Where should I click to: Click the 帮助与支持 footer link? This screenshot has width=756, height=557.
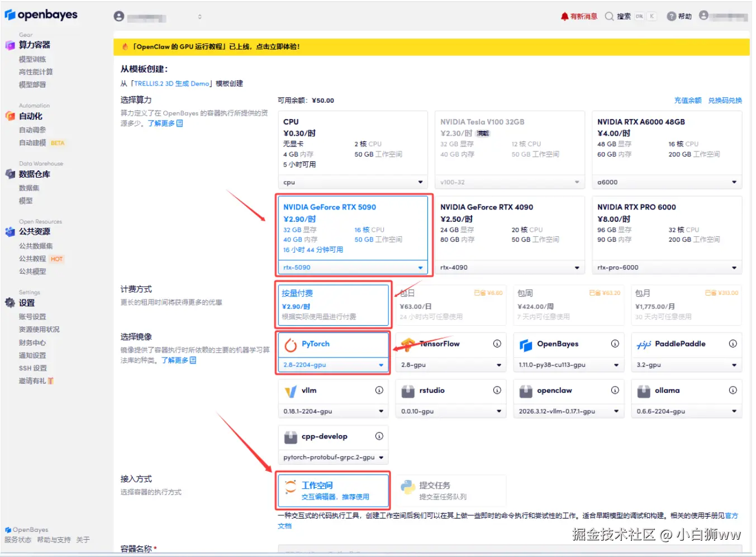coord(54,540)
